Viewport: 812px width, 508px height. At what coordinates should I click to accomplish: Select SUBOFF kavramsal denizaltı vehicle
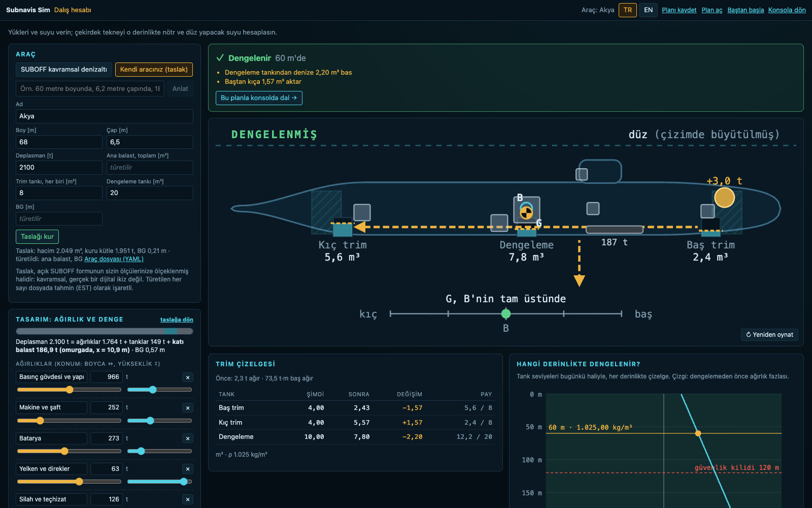coord(64,70)
